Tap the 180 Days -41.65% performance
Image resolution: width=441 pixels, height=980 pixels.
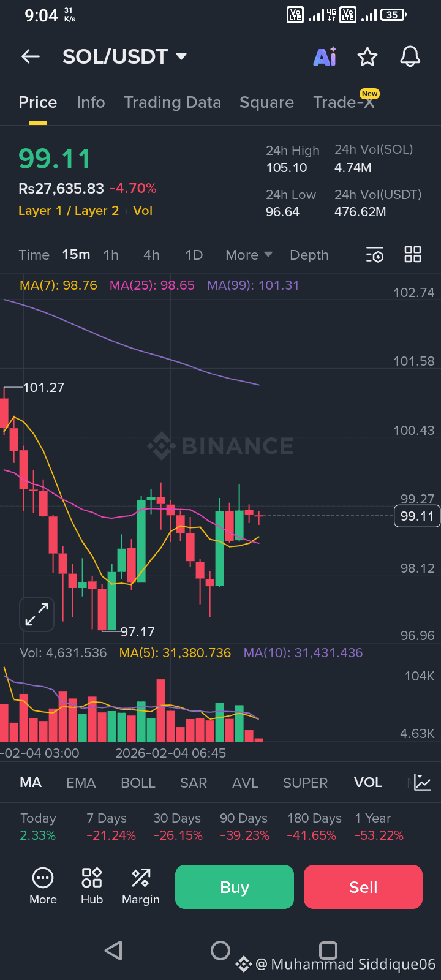(314, 827)
